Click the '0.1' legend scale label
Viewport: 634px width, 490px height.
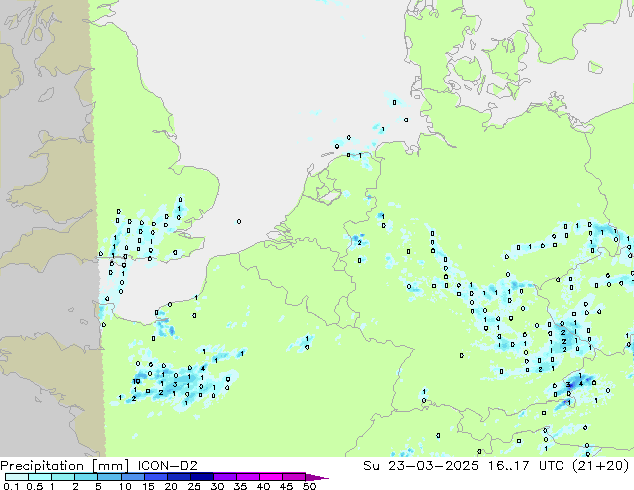(x=11, y=486)
